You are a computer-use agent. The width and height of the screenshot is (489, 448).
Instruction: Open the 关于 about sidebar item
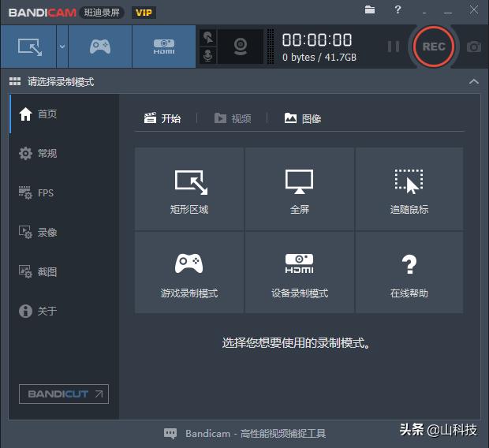(64, 311)
